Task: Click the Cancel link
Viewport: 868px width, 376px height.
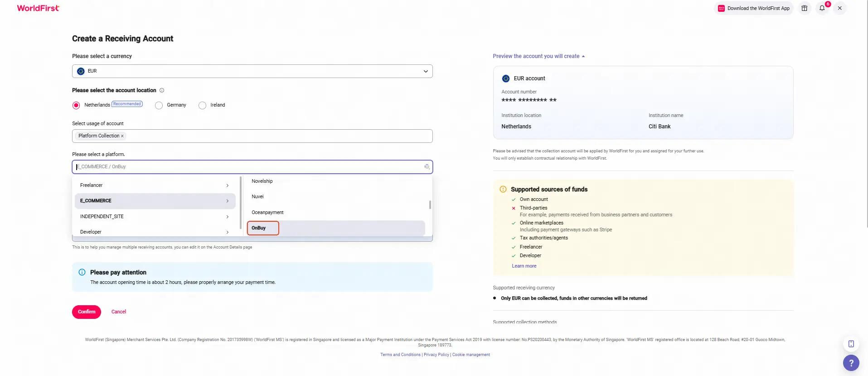Action: click(x=119, y=312)
